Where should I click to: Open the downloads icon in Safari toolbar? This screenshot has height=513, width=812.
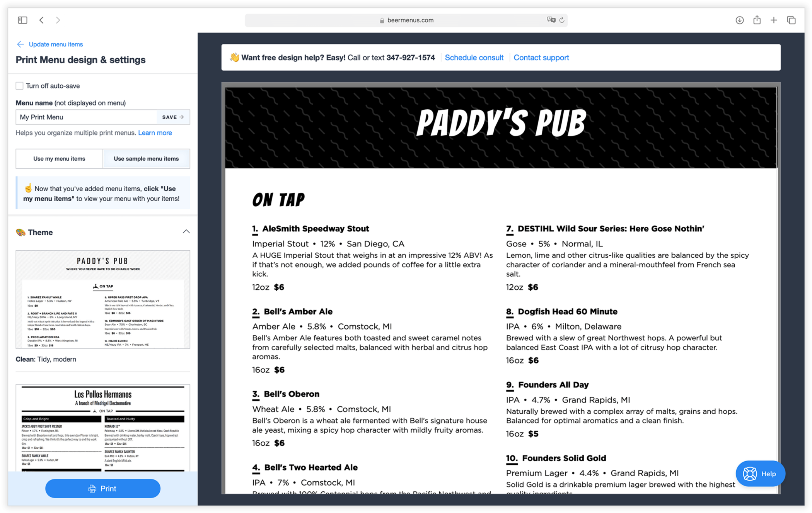740,20
